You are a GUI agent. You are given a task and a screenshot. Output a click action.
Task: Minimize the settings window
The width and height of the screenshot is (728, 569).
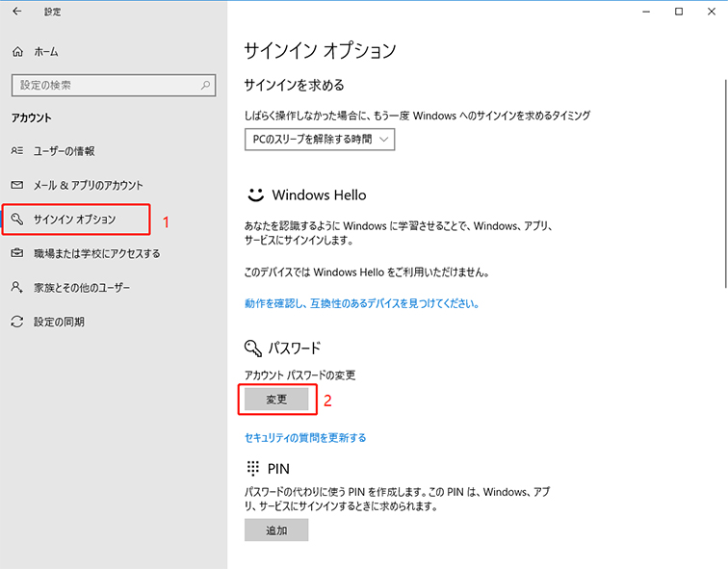click(646, 12)
